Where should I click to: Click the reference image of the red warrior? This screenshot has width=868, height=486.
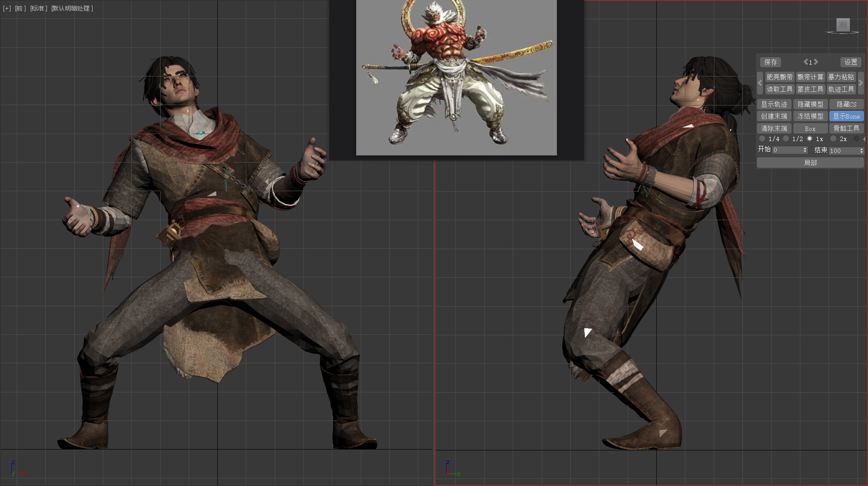pyautogui.click(x=456, y=77)
